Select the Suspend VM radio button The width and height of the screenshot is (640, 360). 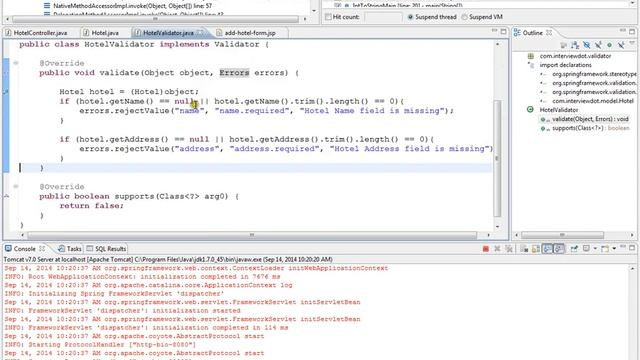coord(464,17)
